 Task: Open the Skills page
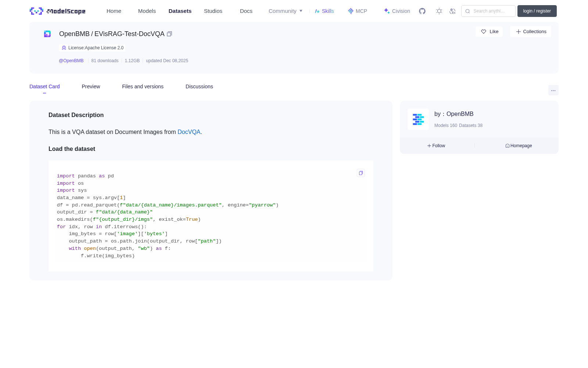coord(325,11)
